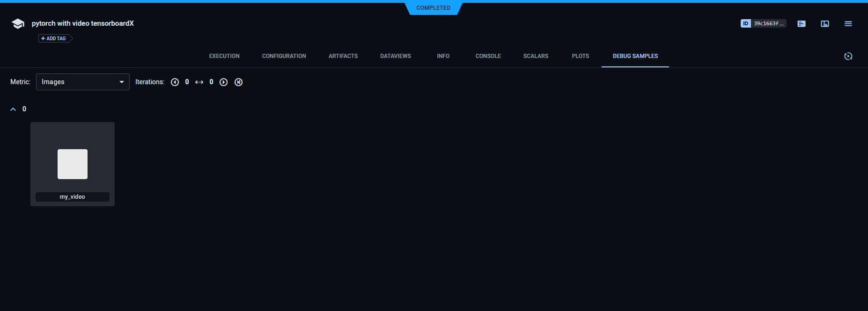Open the Metric Images dropdown

(x=83, y=82)
